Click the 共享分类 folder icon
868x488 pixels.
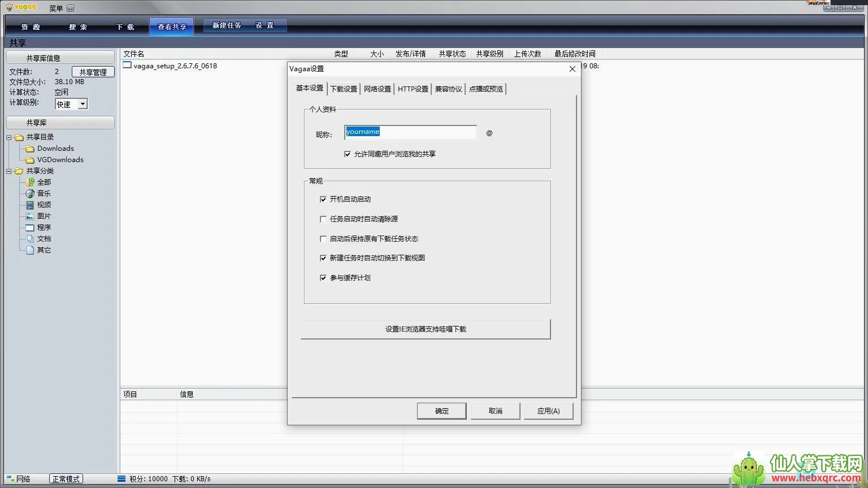19,171
